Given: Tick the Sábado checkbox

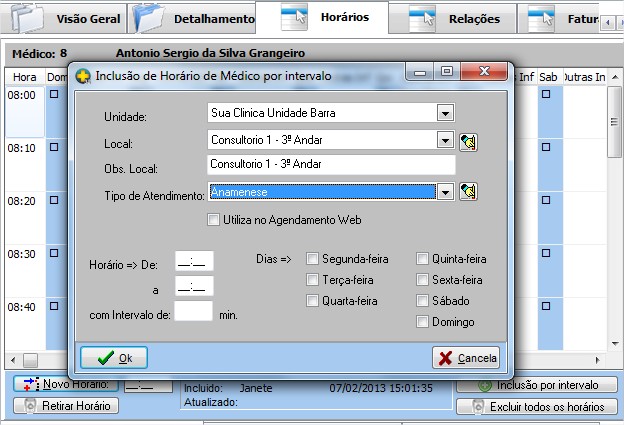Looking at the screenshot, I should 423,301.
